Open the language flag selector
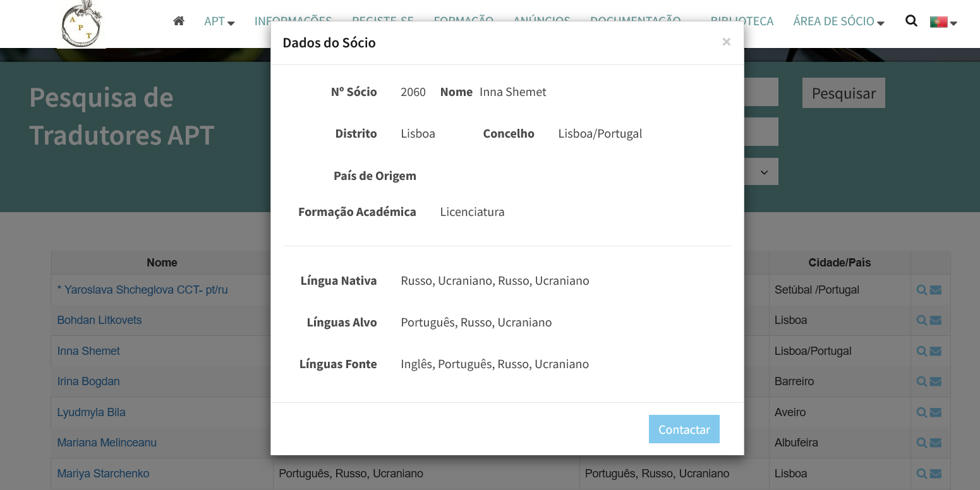The image size is (980, 490). pyautogui.click(x=943, y=22)
